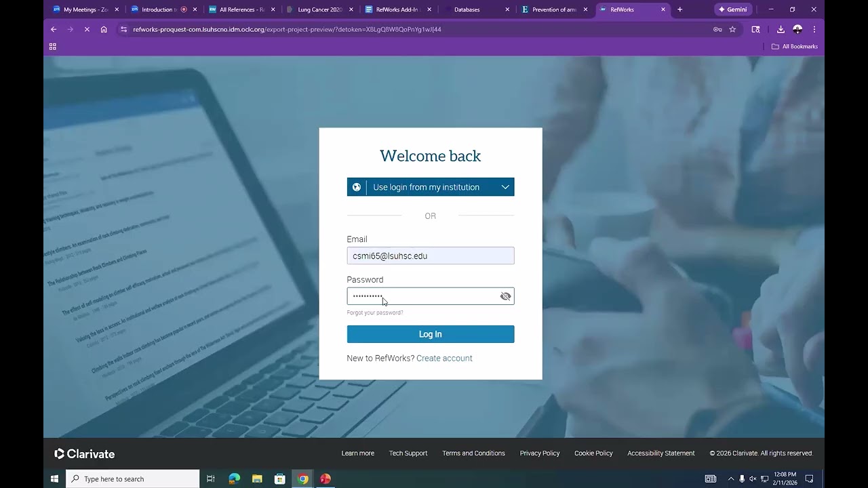Screen dimensions: 868x488
Task: Open the taskbar clock showing 12:08 PM
Action: click(785, 479)
